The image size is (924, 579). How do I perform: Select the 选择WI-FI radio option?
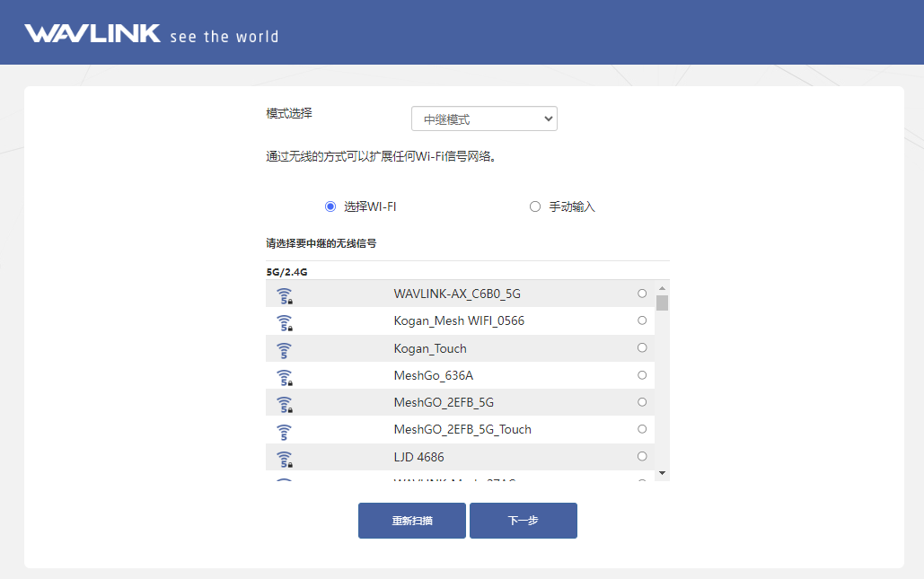tap(330, 206)
